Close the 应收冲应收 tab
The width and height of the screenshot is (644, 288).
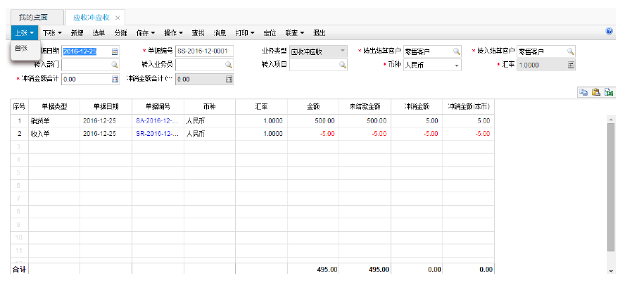pyautogui.click(x=118, y=17)
